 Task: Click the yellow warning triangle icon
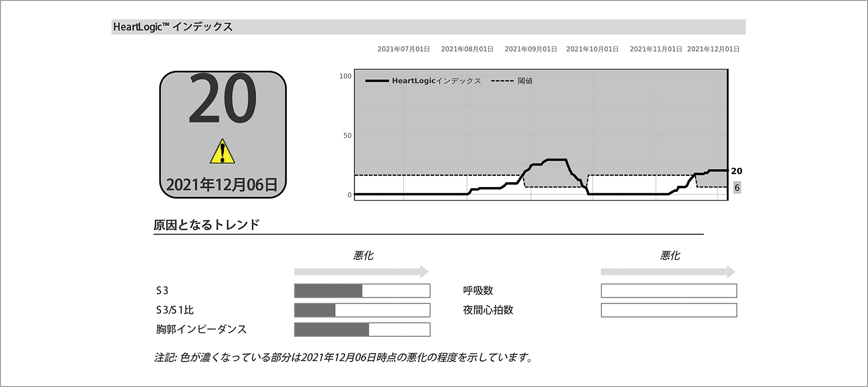click(x=222, y=151)
